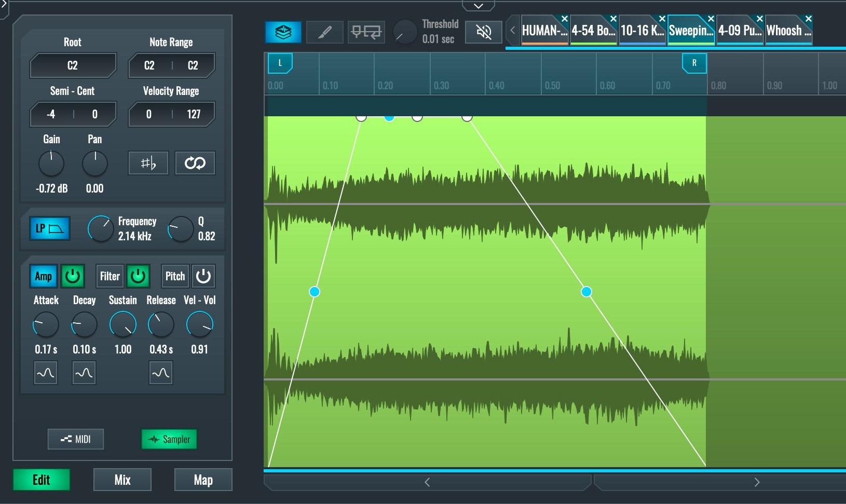Viewport: 846px width, 504px height.
Task: Collapse panel with top chevron
Action: tap(479, 6)
